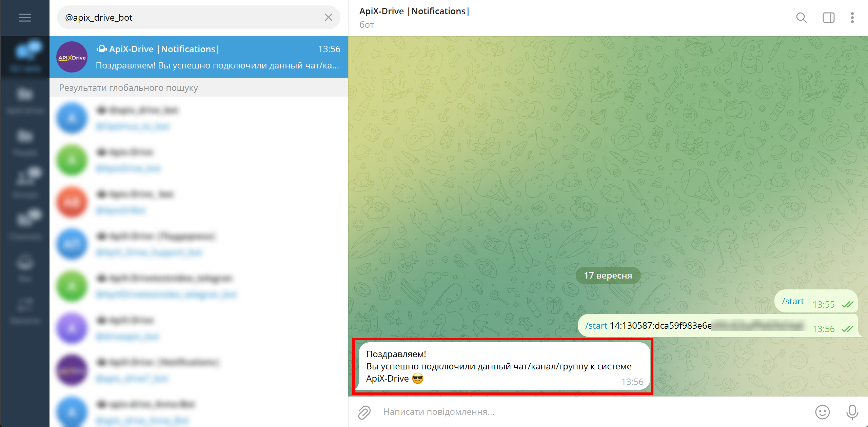The image size is (868, 427).
Task: Search within this chat via magnifier icon
Action: (801, 18)
